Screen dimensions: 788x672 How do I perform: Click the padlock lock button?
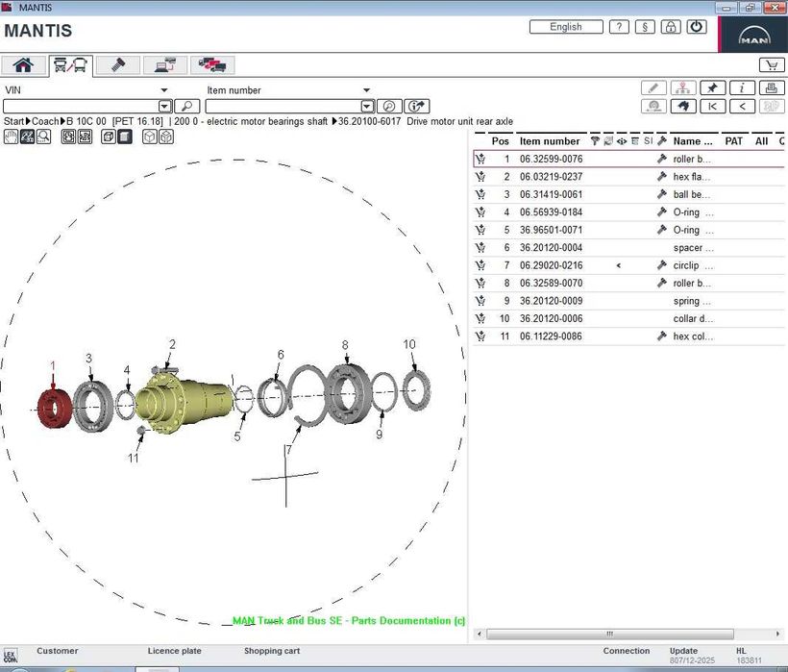click(x=671, y=27)
